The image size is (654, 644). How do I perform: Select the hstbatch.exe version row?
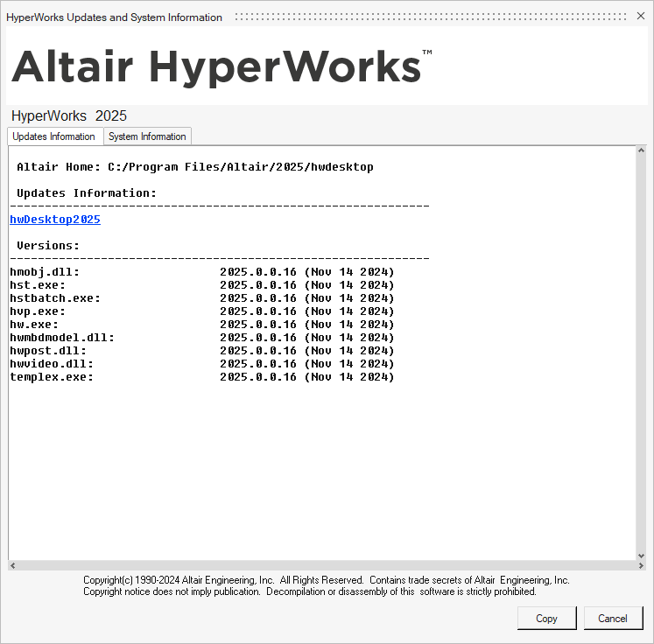point(202,298)
